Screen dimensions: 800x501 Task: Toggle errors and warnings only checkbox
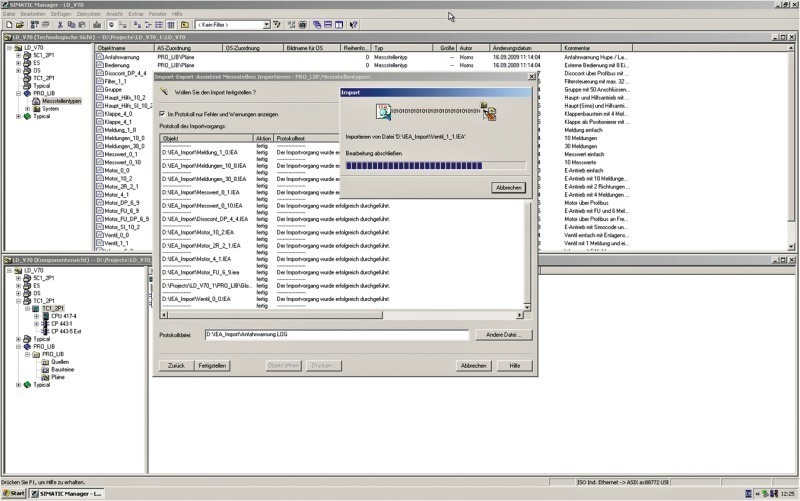click(164, 114)
